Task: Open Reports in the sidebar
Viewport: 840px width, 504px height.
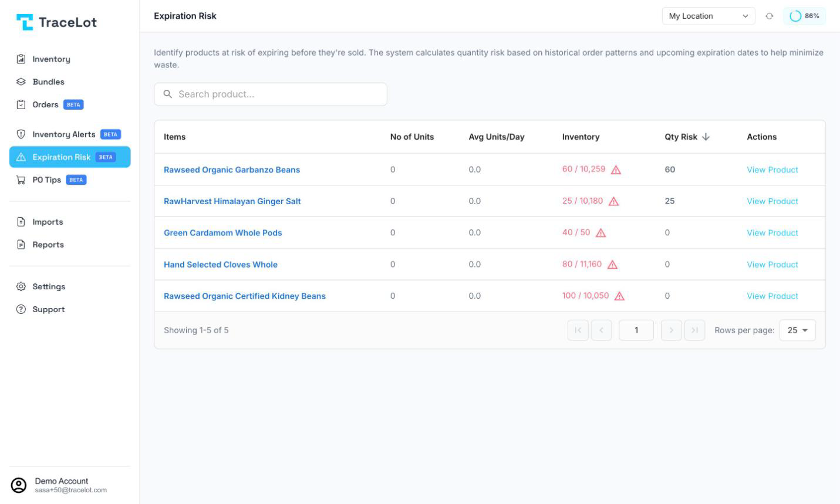Action: coord(70,245)
